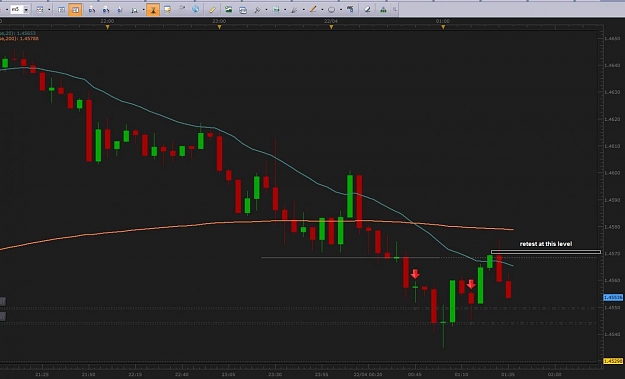Select the ellipse shape drawing tool
Image resolution: width=625 pixels, height=379 pixels.
tap(332, 10)
